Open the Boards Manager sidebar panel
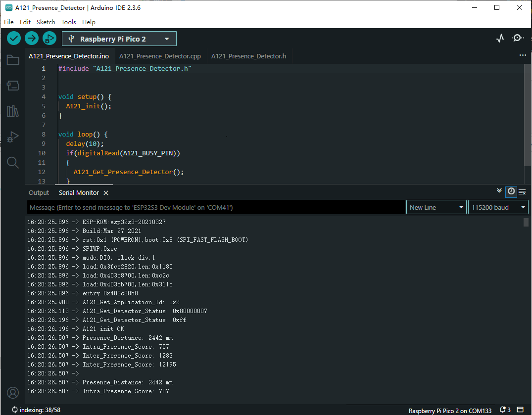The height and width of the screenshot is (415, 532). point(13,86)
